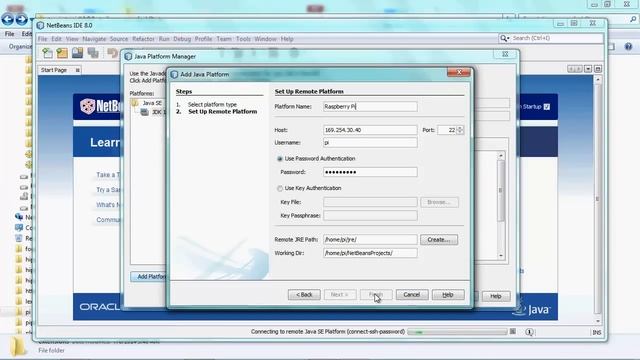
Task: Click the NetBeans search magnifier icon
Action: 503,38
